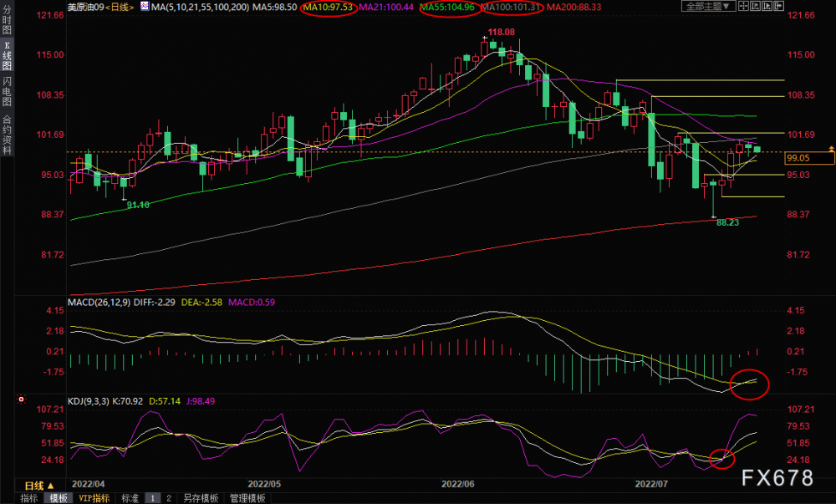Expand the 日线 period selector
Screen dimensions: 836x504
39,486
